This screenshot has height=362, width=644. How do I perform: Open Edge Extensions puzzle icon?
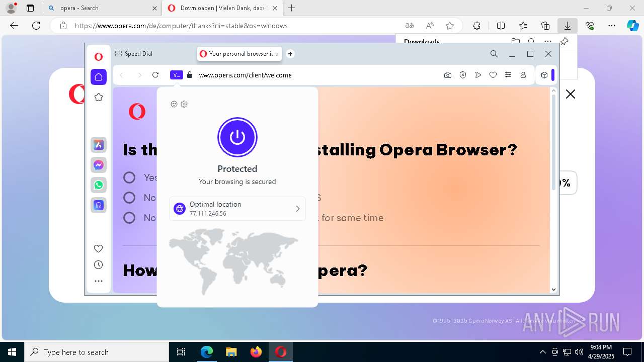click(x=476, y=26)
